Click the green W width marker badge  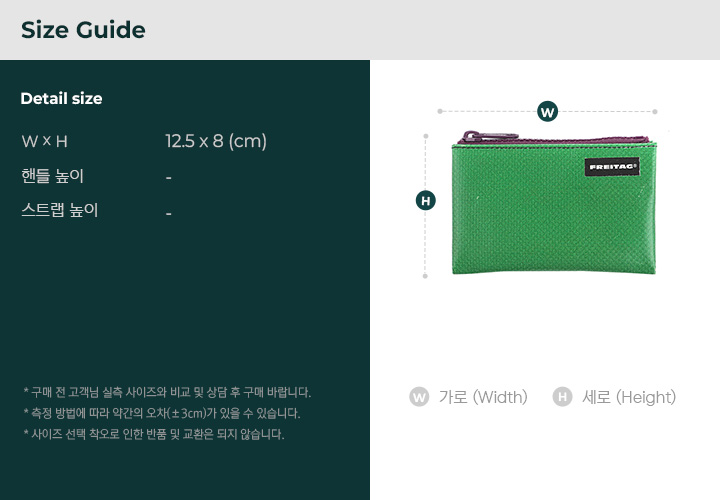pos(547,112)
